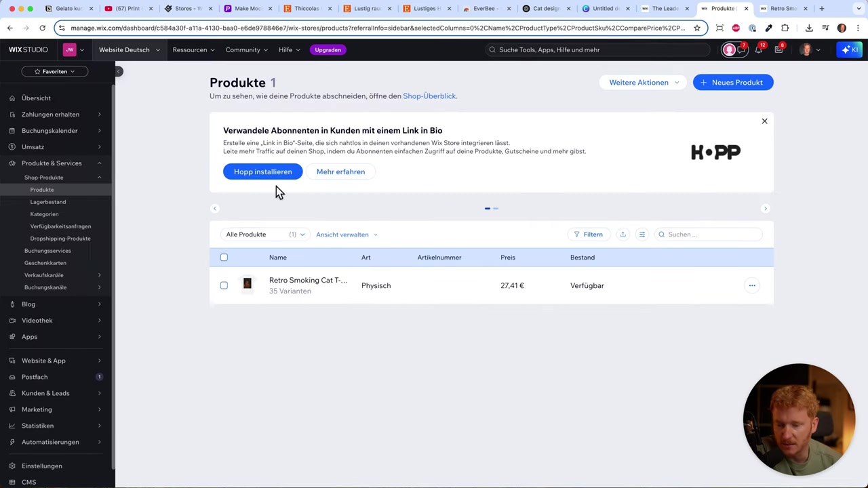Go to previous banner with left arrow

point(215,208)
